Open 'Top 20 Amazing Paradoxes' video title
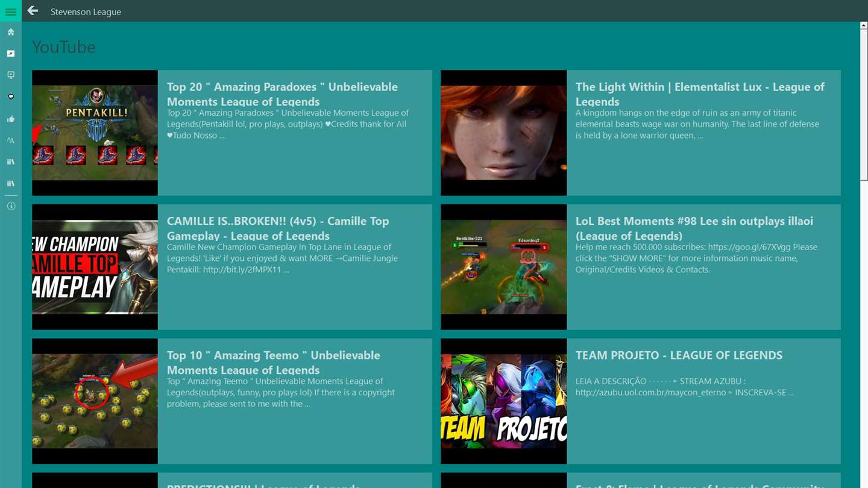 (282, 94)
